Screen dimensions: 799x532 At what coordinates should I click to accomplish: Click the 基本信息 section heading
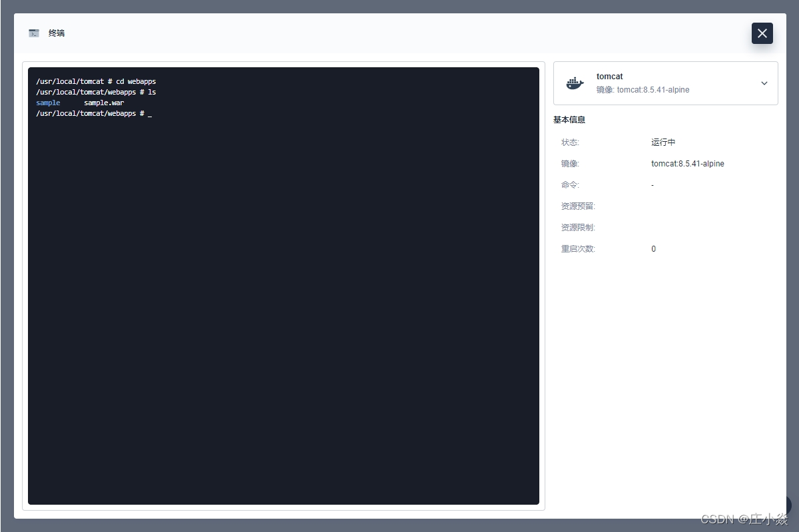pos(569,120)
